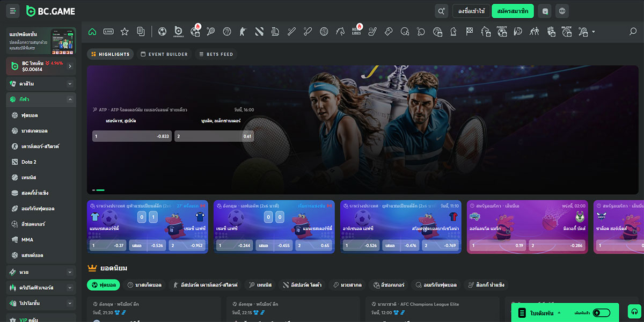Screen dimensions: 644x322
Task: Click the green สมัครสมาชิก sign-up button
Action: tap(513, 11)
